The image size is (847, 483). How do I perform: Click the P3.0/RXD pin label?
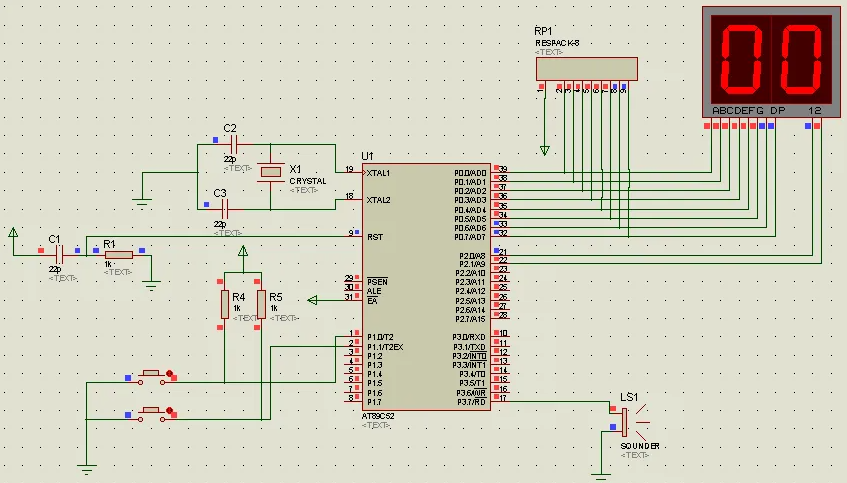pos(469,337)
